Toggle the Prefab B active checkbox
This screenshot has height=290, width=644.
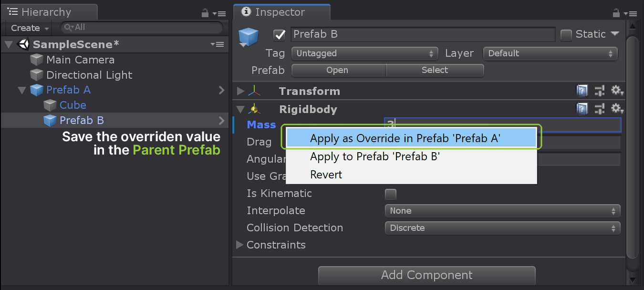tap(279, 35)
